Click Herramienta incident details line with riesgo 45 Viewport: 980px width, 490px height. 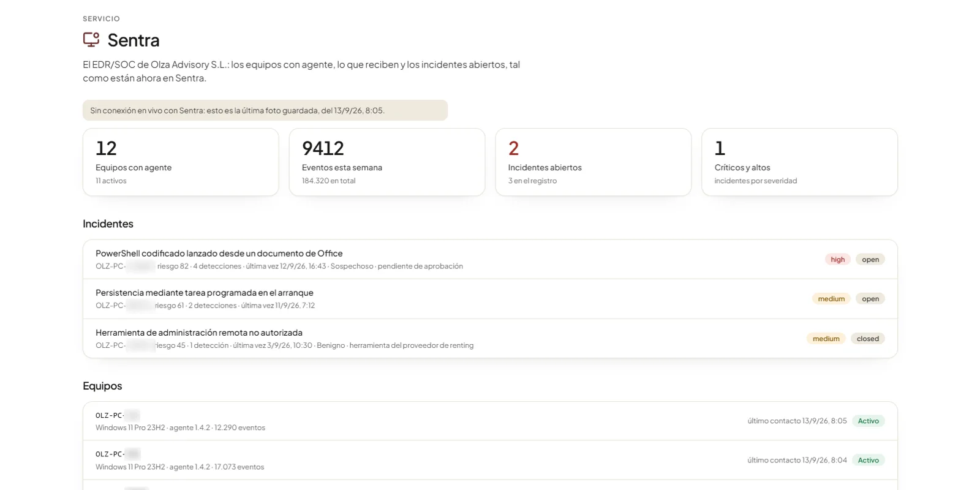(284, 345)
